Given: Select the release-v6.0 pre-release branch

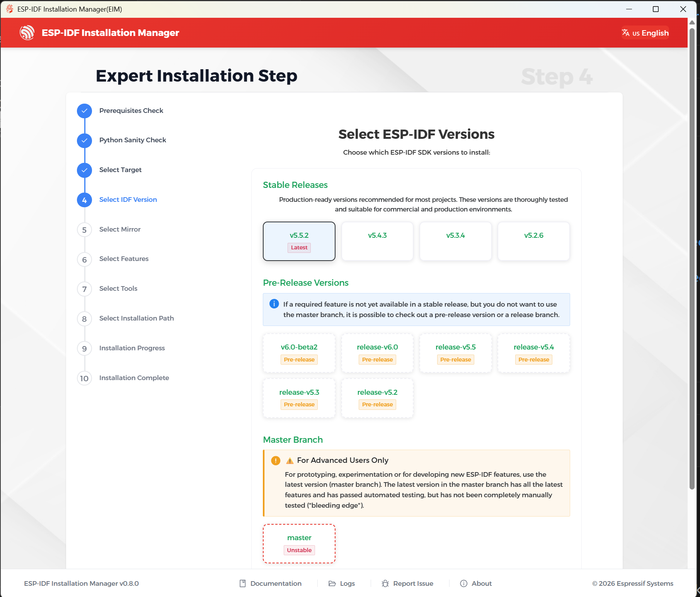Looking at the screenshot, I should point(377,353).
